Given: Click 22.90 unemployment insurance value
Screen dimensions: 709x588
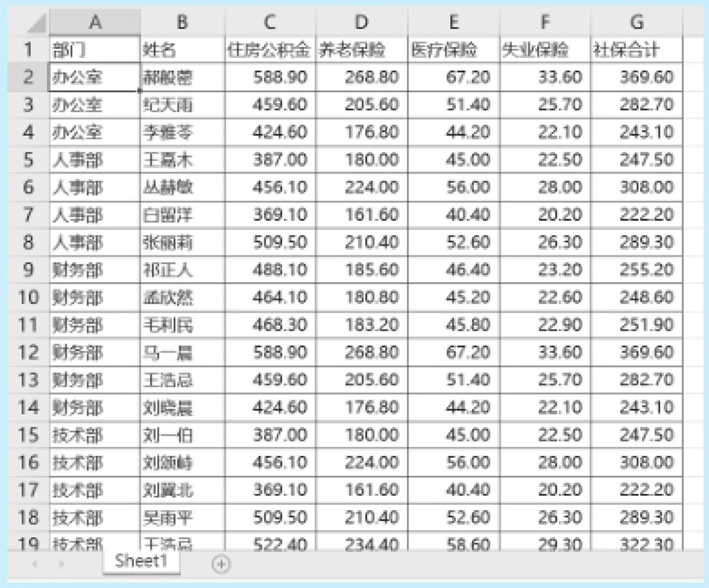Looking at the screenshot, I should (545, 325).
